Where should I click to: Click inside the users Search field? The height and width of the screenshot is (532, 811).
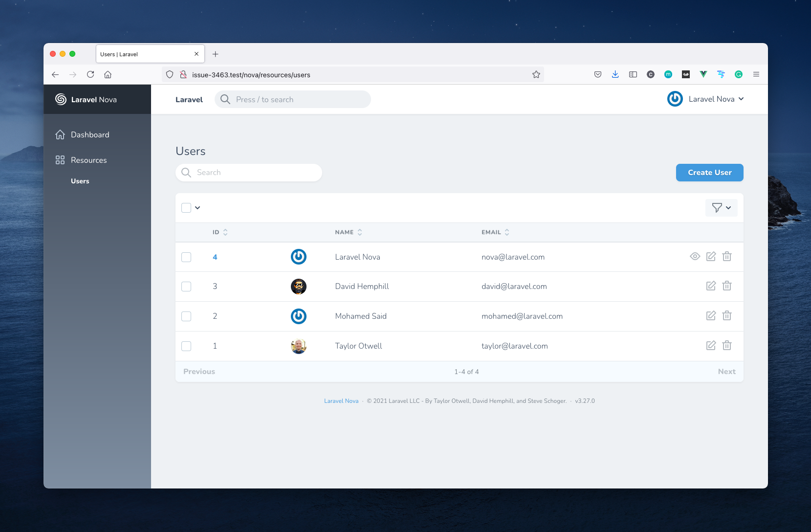click(x=248, y=172)
